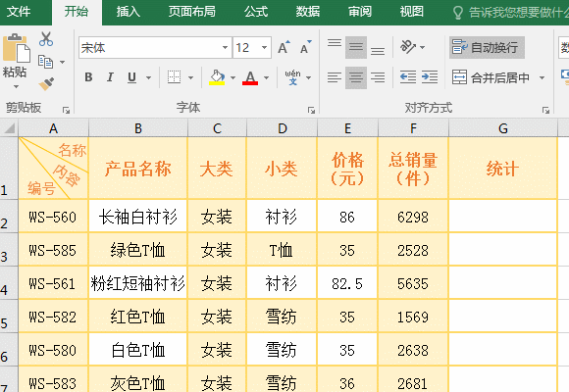Select cell G2 under 统计
569x392 pixels.
click(502, 217)
